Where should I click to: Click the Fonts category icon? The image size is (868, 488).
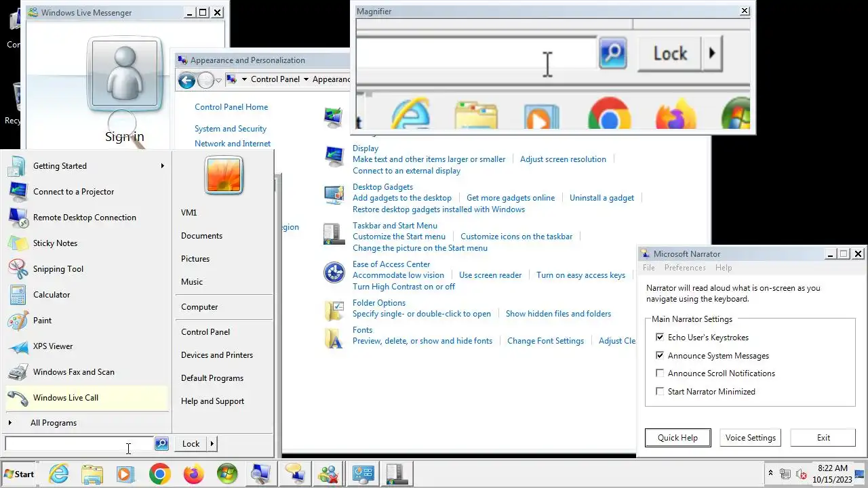[334, 338]
